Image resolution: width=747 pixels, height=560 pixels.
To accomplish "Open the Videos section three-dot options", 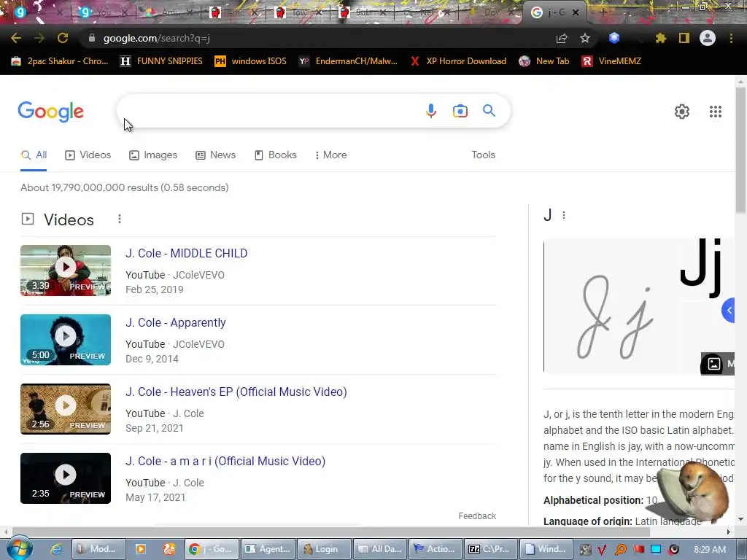I will tap(120, 219).
